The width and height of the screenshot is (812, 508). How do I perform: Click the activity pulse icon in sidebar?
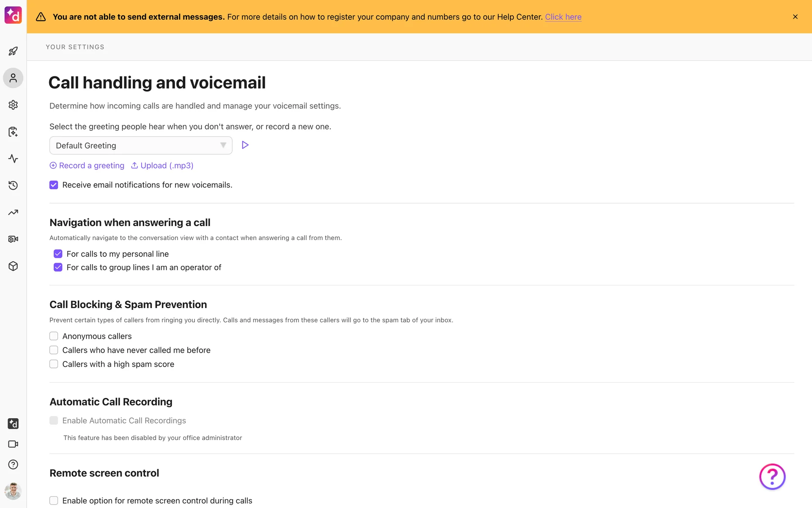pos(13,159)
